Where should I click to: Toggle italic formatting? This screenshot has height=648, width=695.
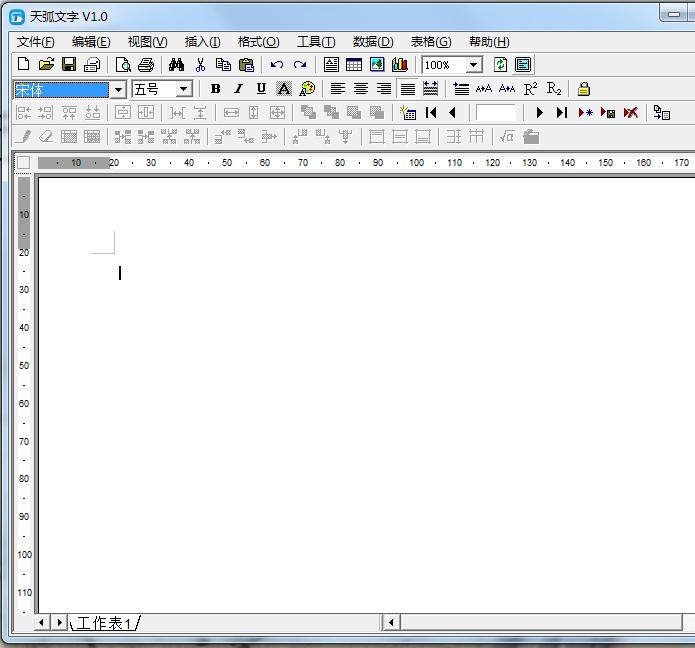point(238,89)
